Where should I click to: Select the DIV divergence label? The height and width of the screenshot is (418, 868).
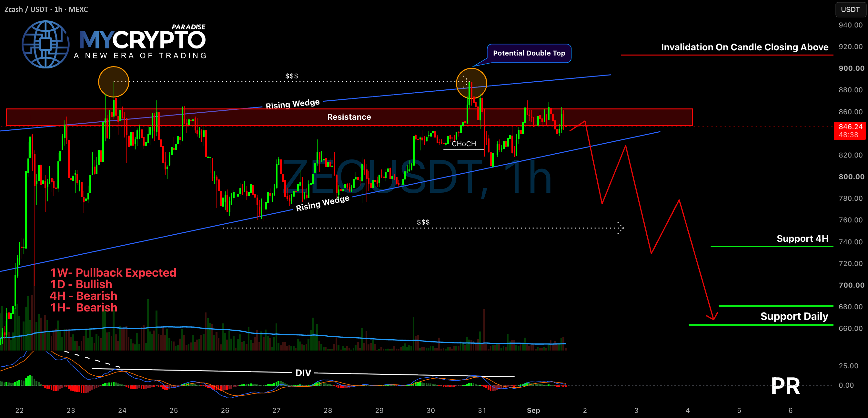tap(303, 373)
